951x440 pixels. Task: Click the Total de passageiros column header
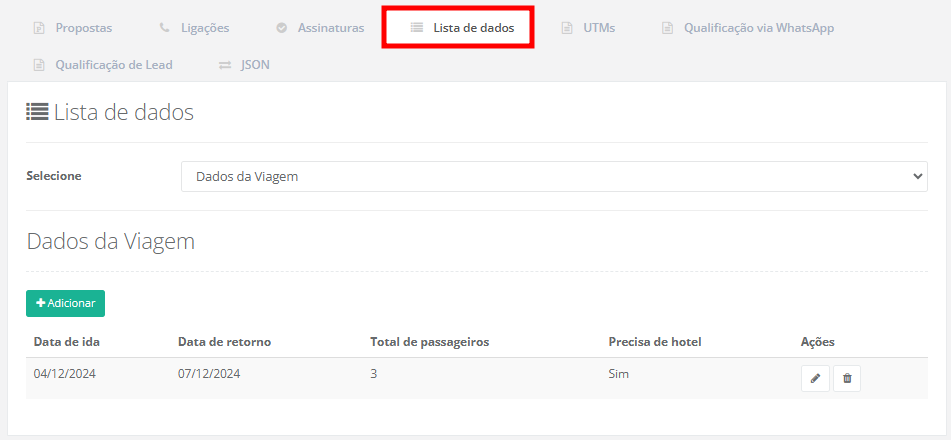tap(429, 342)
